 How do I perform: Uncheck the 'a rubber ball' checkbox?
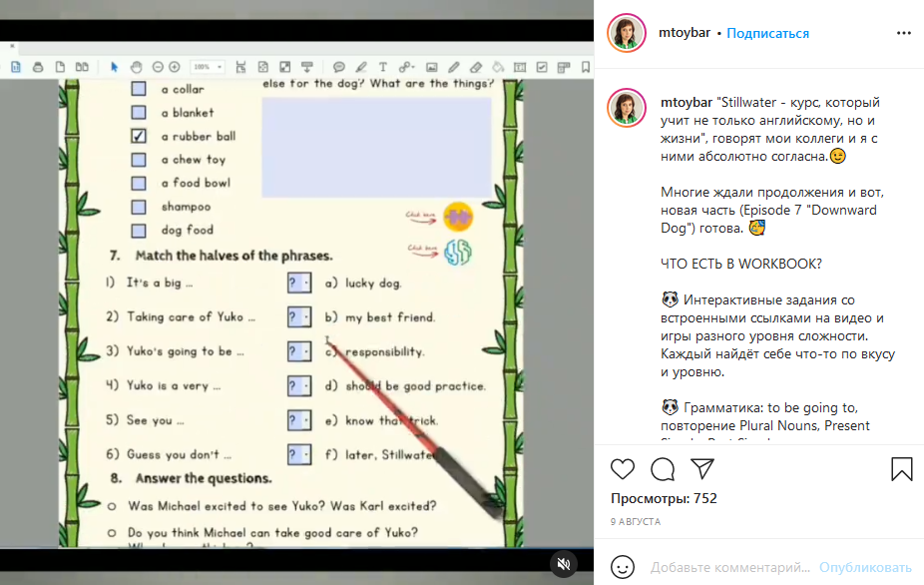click(x=140, y=136)
